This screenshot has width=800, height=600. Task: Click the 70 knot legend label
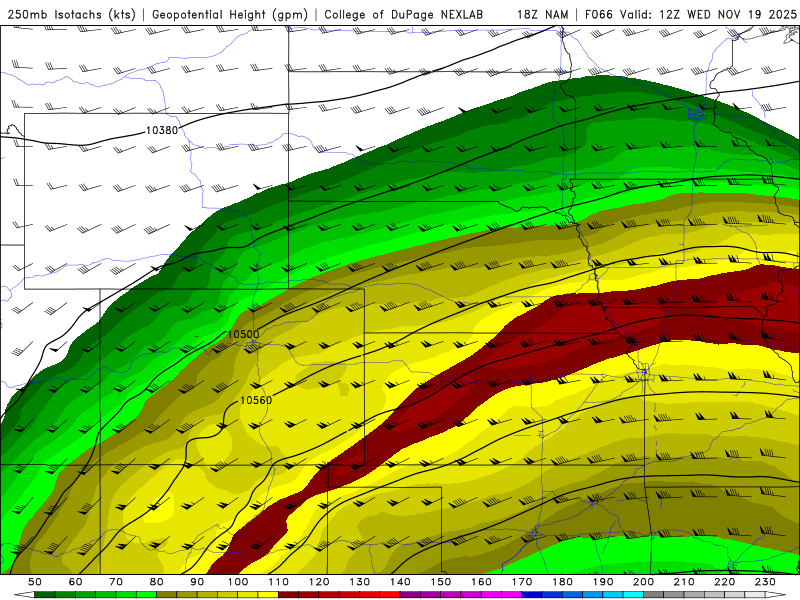(x=116, y=582)
